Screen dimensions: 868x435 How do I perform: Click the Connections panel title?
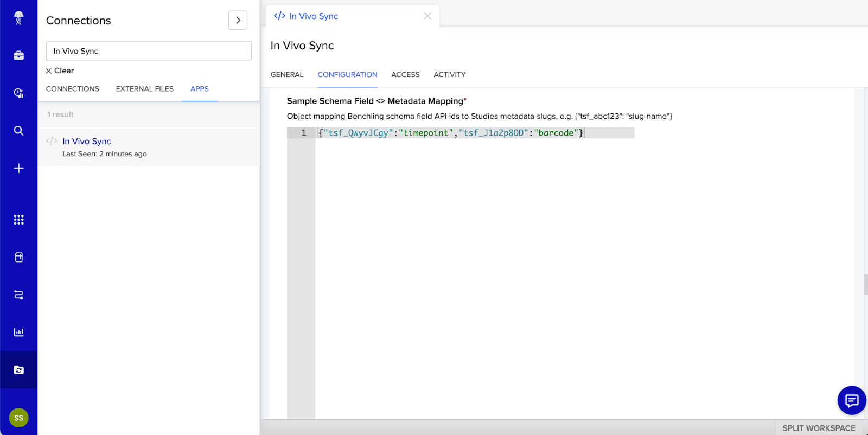click(79, 21)
